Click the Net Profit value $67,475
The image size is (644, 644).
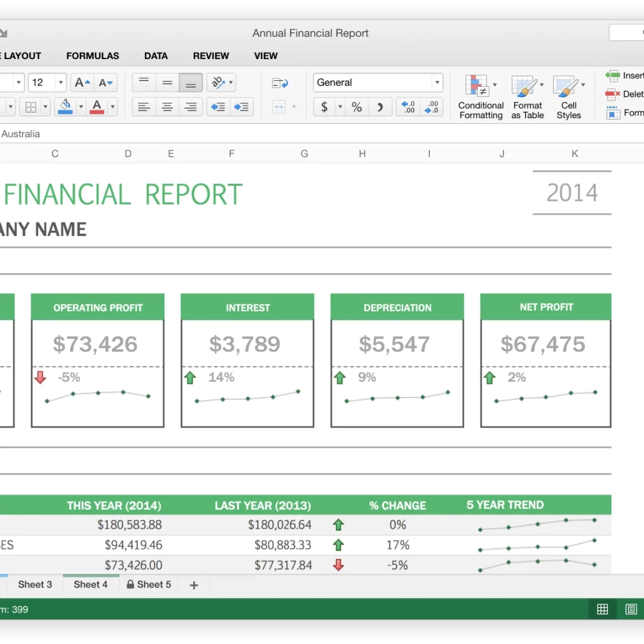[x=543, y=344]
